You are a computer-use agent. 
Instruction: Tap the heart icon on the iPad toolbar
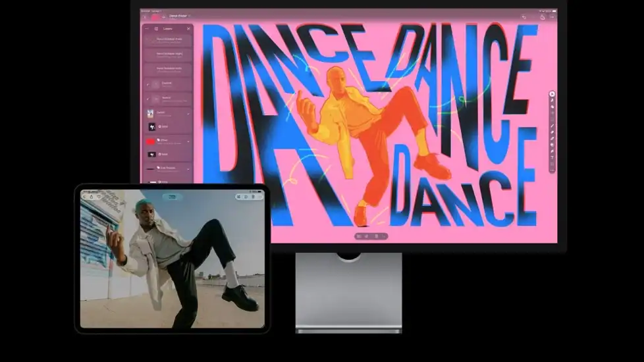(x=99, y=197)
